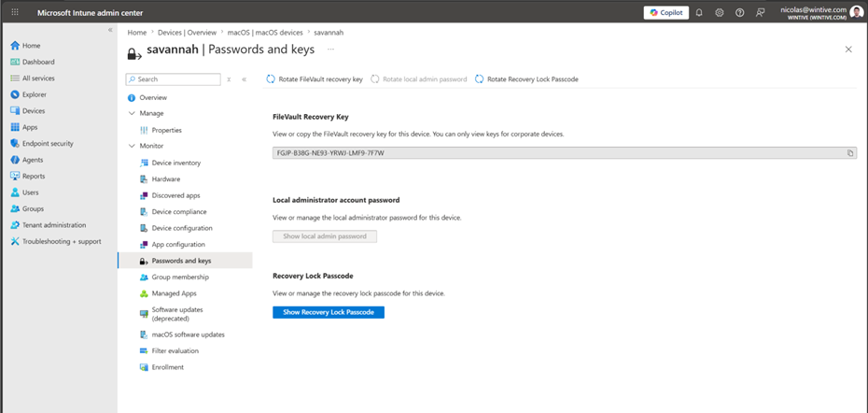Click Show local admin password button
The height and width of the screenshot is (413, 868).
(325, 236)
